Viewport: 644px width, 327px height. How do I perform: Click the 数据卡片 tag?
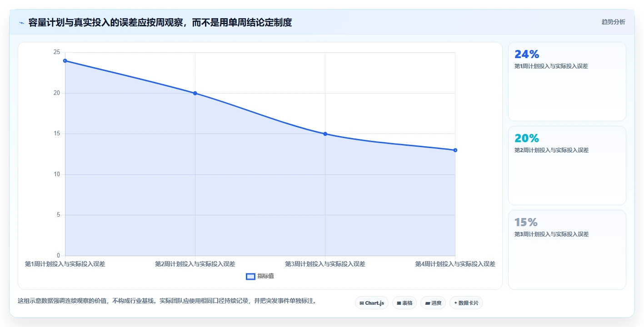click(466, 303)
